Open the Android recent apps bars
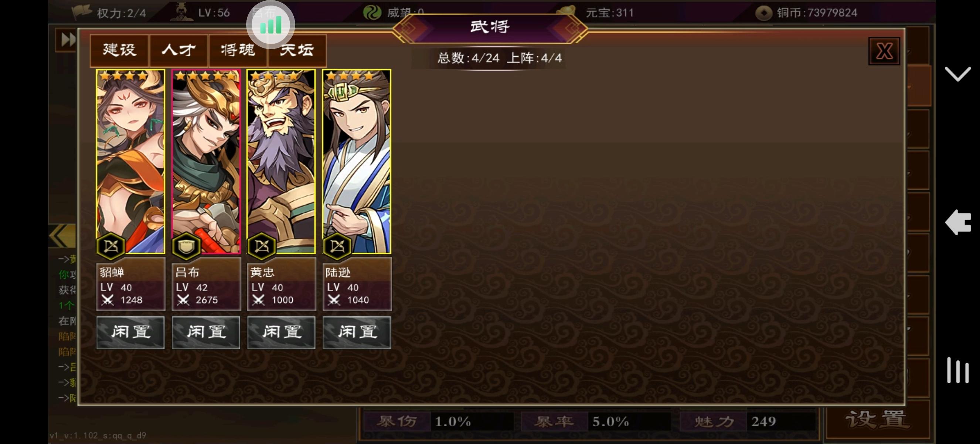The width and height of the screenshot is (980, 444). [x=957, y=370]
